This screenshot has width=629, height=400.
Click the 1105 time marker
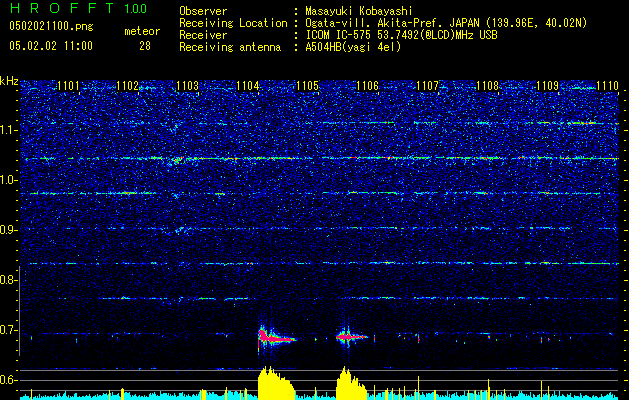pos(308,86)
